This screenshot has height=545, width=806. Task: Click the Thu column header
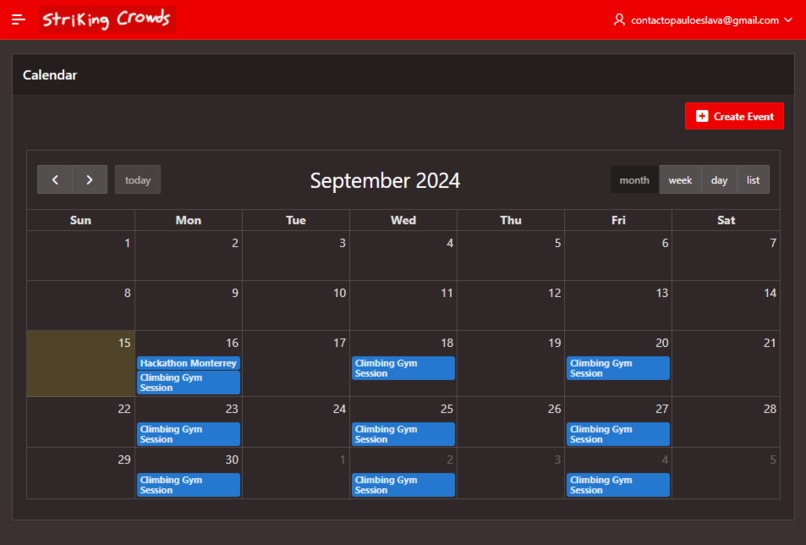[510, 220]
